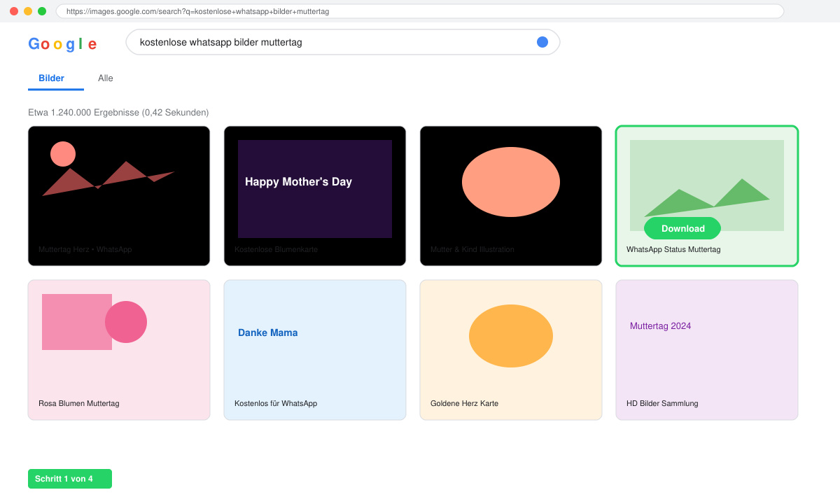The image size is (840, 504).
Task: Open the Mutter & Kind Illustration card
Action: coord(511,196)
